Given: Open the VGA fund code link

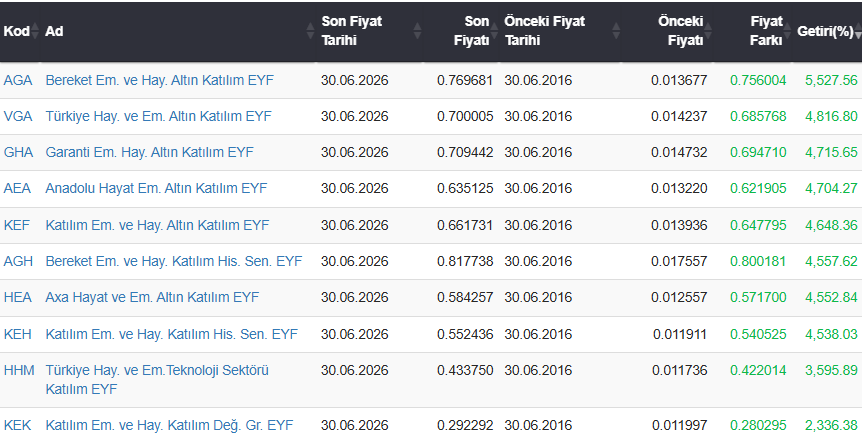Looking at the screenshot, I should [x=18, y=117].
